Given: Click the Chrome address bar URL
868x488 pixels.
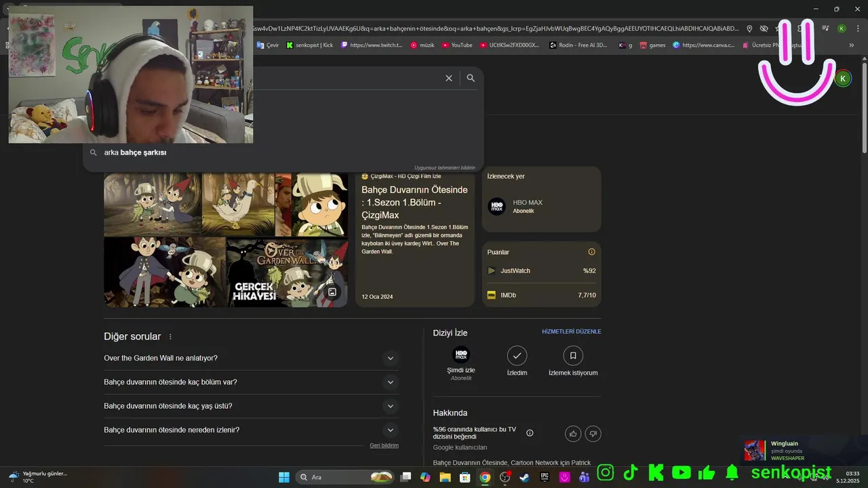Looking at the screenshot, I should point(495,28).
